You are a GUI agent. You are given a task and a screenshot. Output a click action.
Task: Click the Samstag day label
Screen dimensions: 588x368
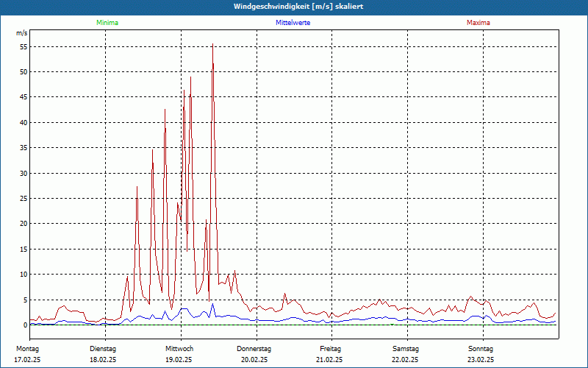[x=406, y=349]
